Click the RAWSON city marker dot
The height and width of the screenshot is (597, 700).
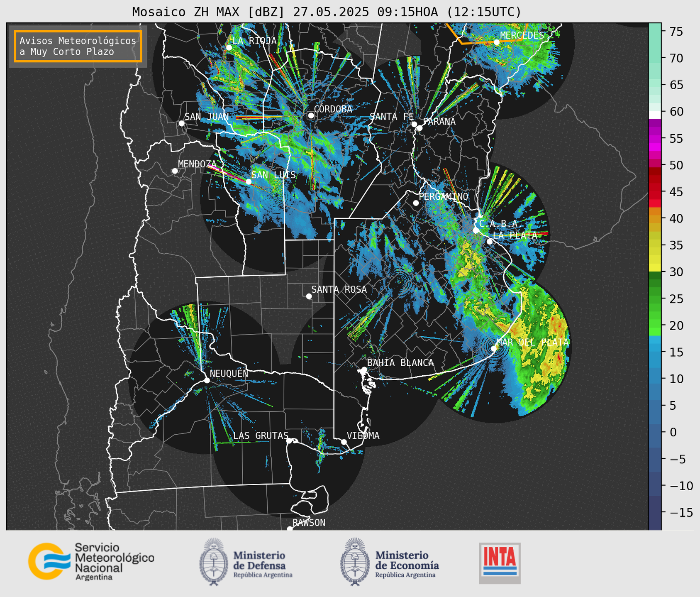click(x=290, y=528)
